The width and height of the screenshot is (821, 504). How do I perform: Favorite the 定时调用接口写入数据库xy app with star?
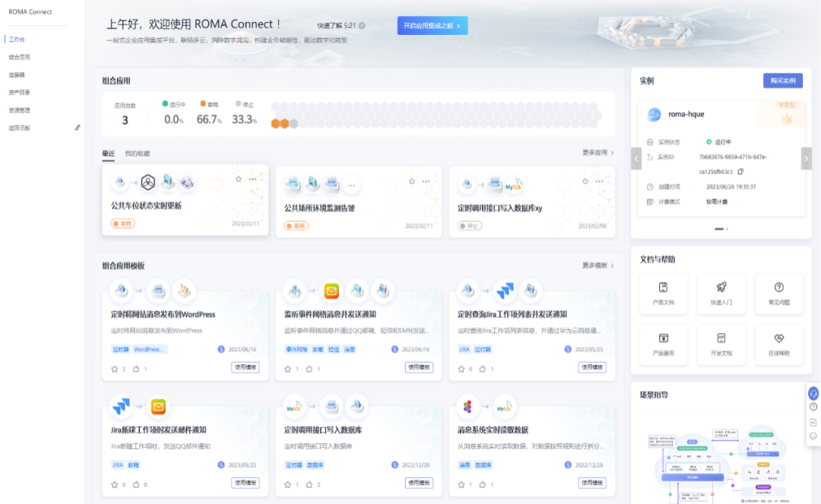[x=585, y=181]
